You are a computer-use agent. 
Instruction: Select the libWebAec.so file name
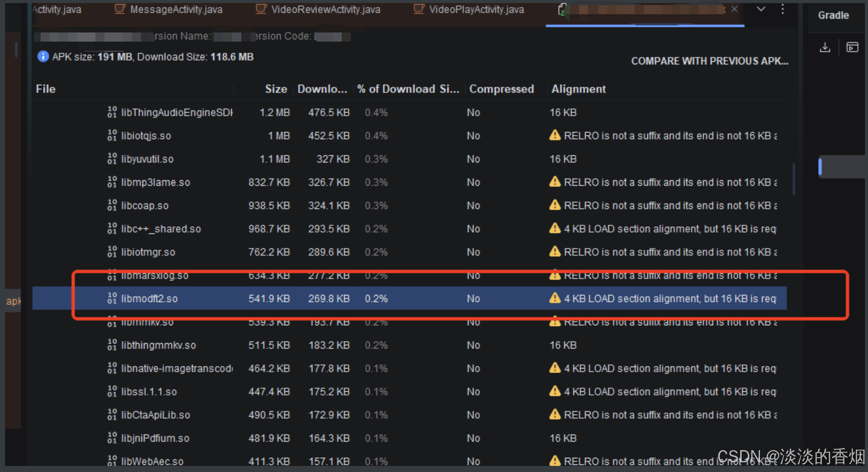click(152, 461)
